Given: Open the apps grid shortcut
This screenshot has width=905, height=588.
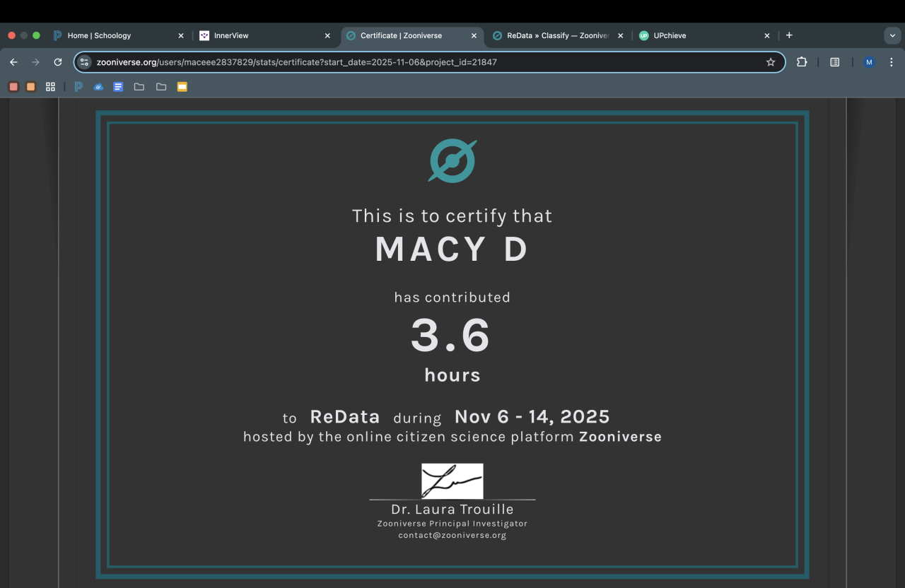Looking at the screenshot, I should pos(50,87).
